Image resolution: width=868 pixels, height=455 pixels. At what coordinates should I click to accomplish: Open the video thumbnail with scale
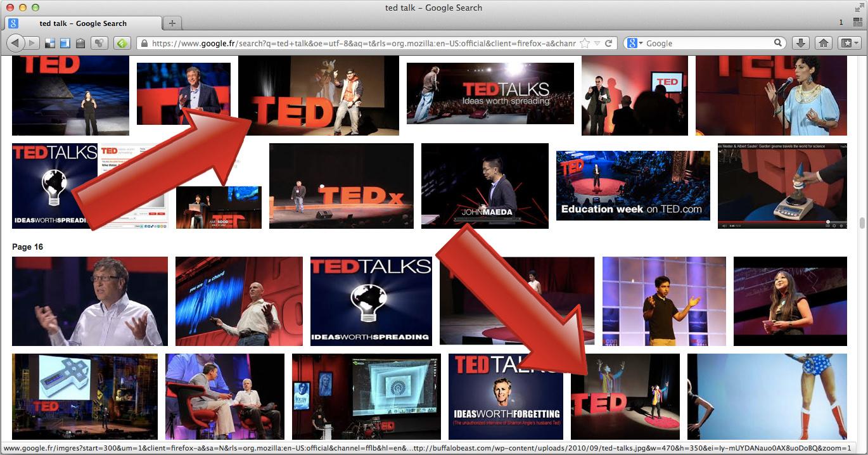coord(782,186)
